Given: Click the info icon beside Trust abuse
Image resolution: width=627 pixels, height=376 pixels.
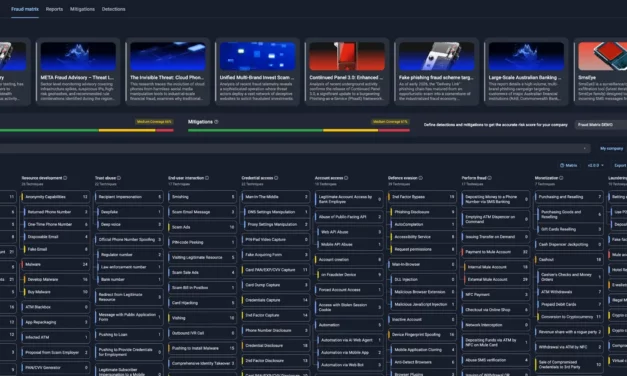Looking at the screenshot, I should pos(119,178).
